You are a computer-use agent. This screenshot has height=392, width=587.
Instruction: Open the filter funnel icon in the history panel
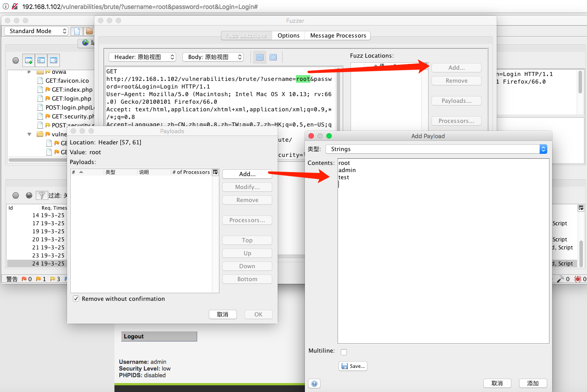42,195
